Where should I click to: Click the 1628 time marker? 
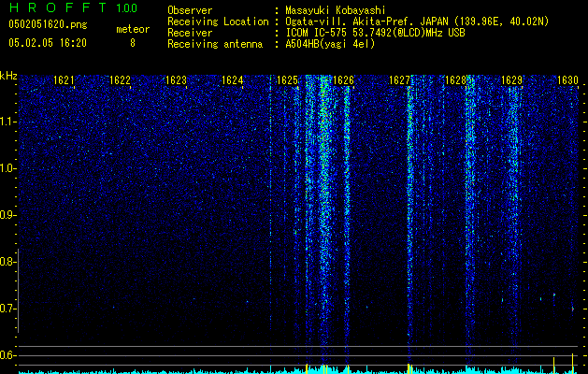(455, 80)
